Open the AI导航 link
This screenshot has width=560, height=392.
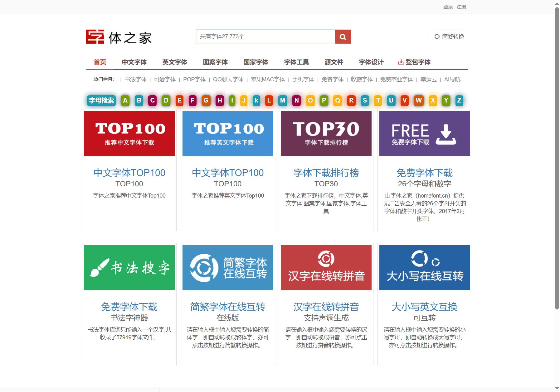pyautogui.click(x=452, y=79)
